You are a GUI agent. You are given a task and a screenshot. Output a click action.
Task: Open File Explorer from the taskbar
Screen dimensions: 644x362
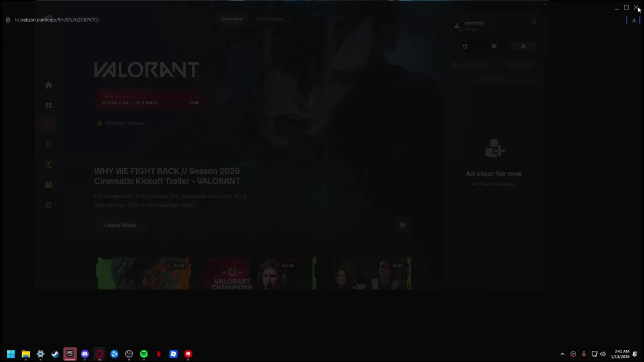26,354
